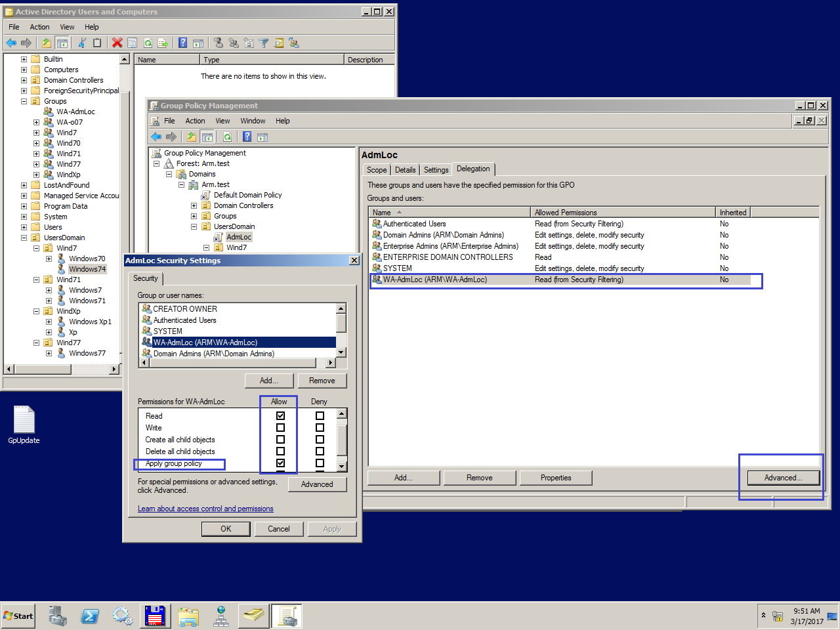
Task: Click Name column header in Delegation list
Action: [x=450, y=212]
